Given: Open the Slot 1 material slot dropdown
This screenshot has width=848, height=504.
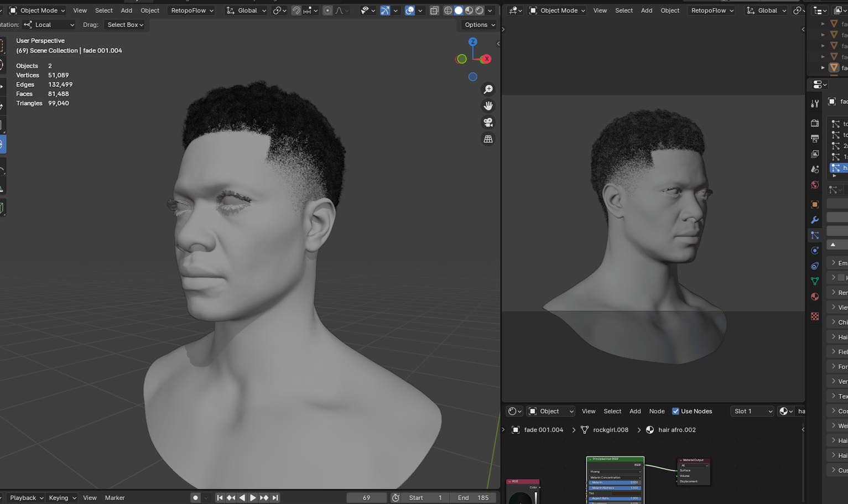Looking at the screenshot, I should [x=752, y=411].
